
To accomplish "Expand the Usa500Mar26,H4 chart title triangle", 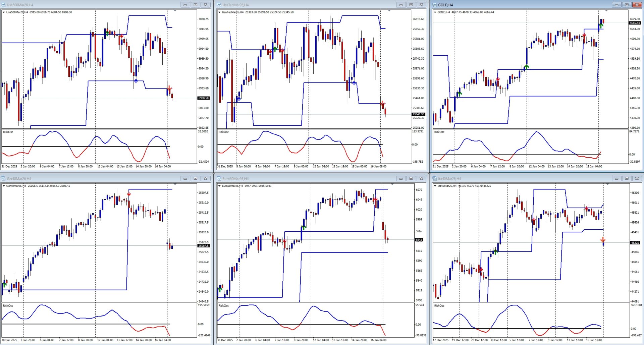I will (x=4, y=12).
